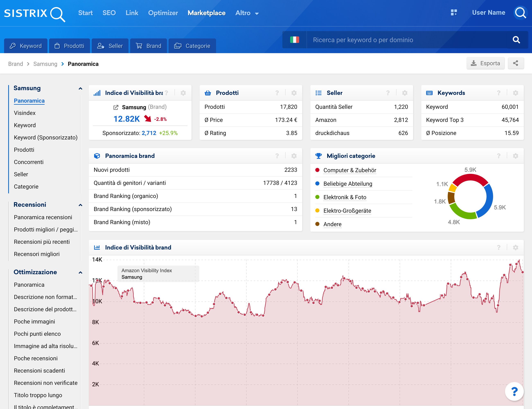Click red dot for Computer & Zubehör

point(317,170)
